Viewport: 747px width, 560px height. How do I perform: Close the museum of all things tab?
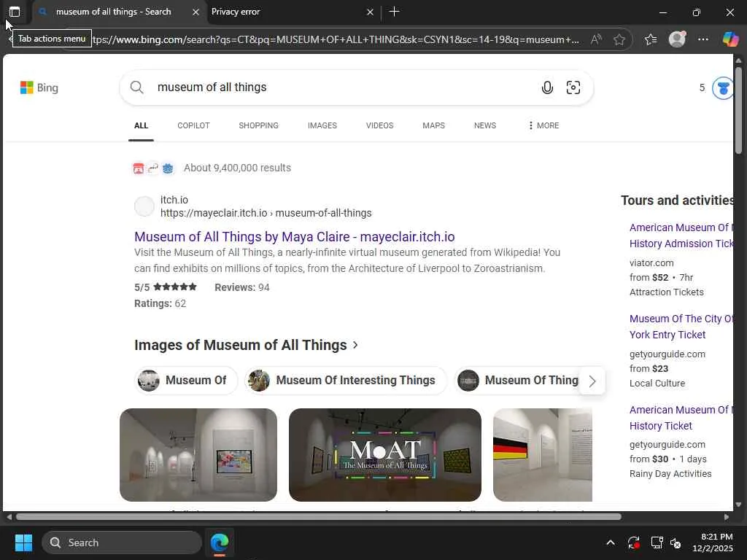(x=196, y=12)
